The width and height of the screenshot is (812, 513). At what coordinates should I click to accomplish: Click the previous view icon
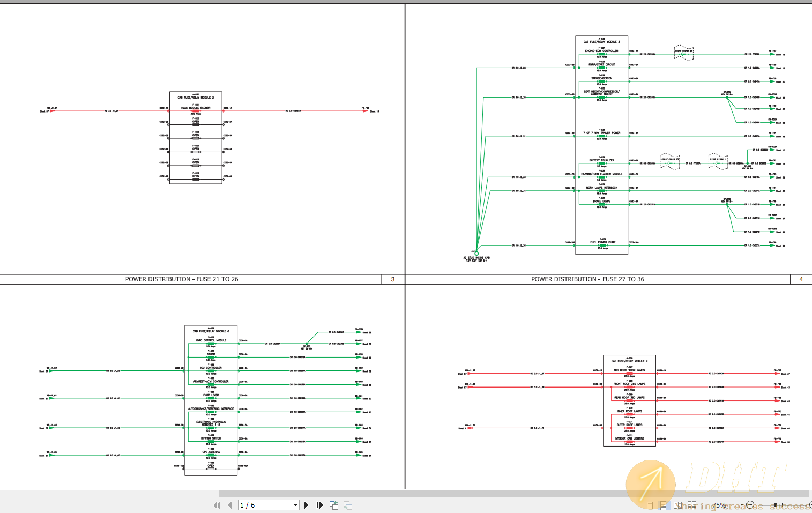(334, 505)
